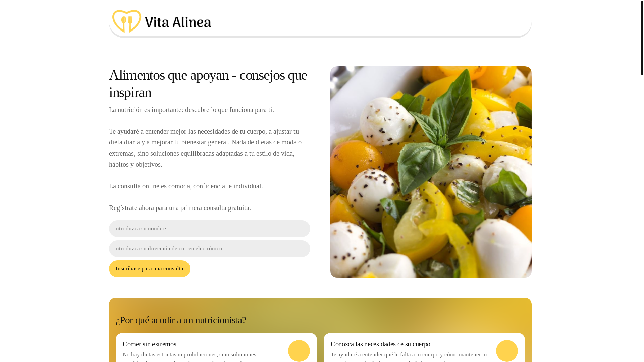The height and width of the screenshot is (362, 644).
Task: Select the 'Comer sin extremos' card title
Action: point(149,344)
